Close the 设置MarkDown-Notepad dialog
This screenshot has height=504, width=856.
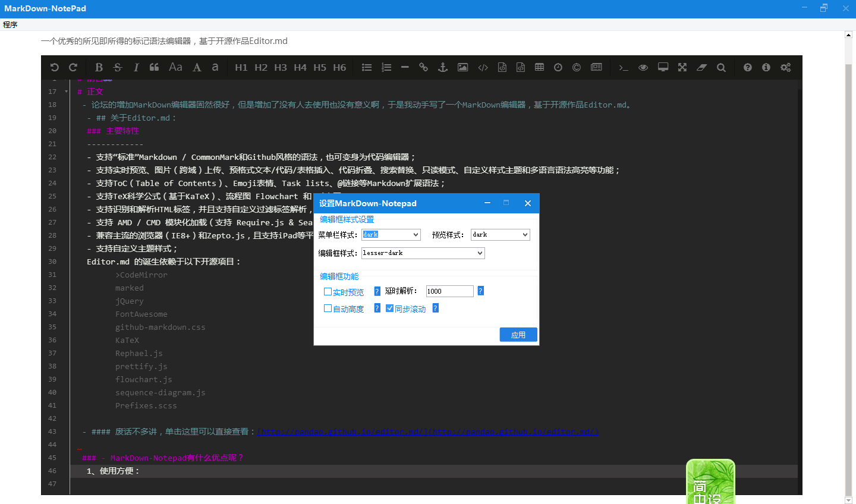527,203
